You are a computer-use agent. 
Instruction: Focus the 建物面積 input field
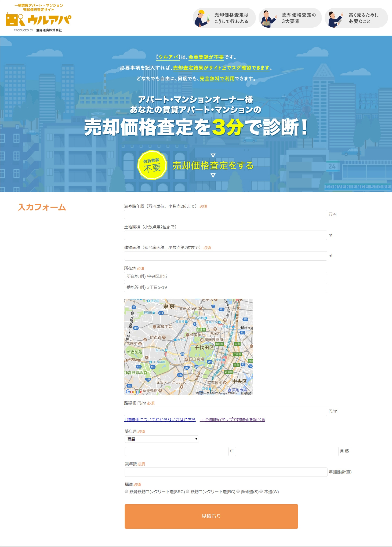226,256
